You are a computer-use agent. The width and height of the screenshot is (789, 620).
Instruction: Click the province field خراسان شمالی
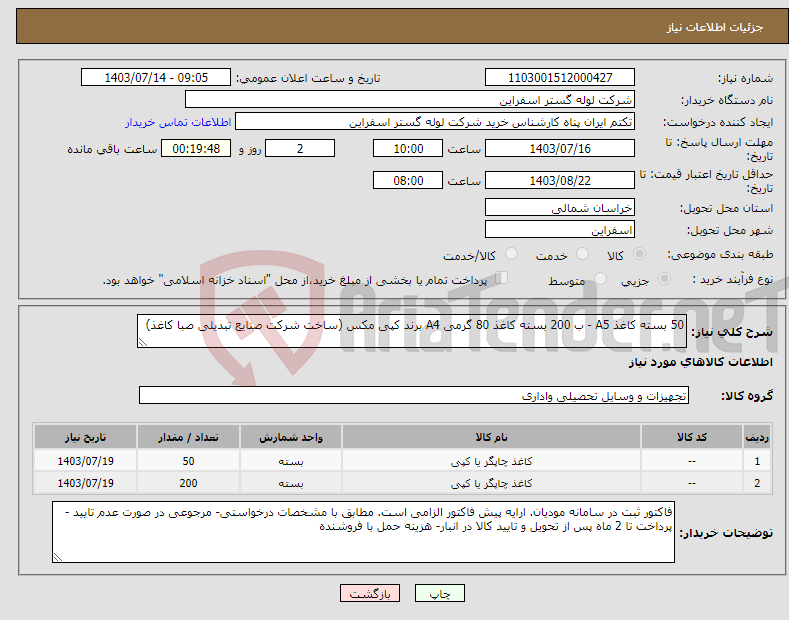(560, 207)
